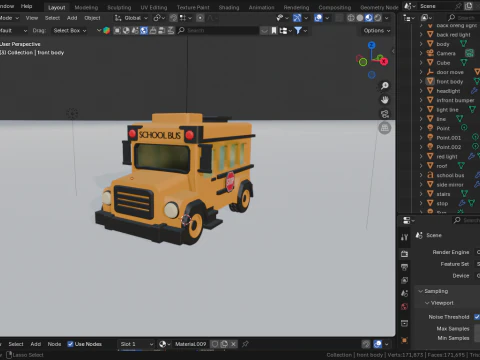Click the pin scene icon in top bar
480x360 pixels.
pyautogui.click(x=459, y=6)
